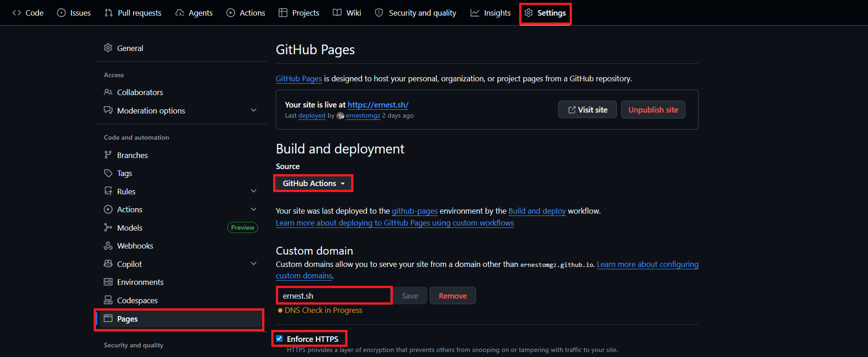Click the Preview badge next to Models
This screenshot has height=357, width=868.
coord(242,227)
